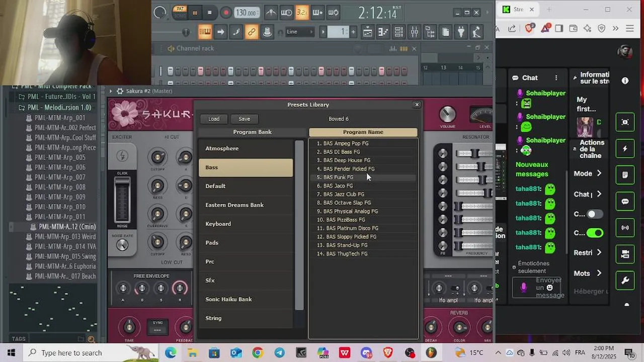Viewport: 644px width, 362px height.
Task: Toggle overdub blend recording icon
Action: pos(317,13)
